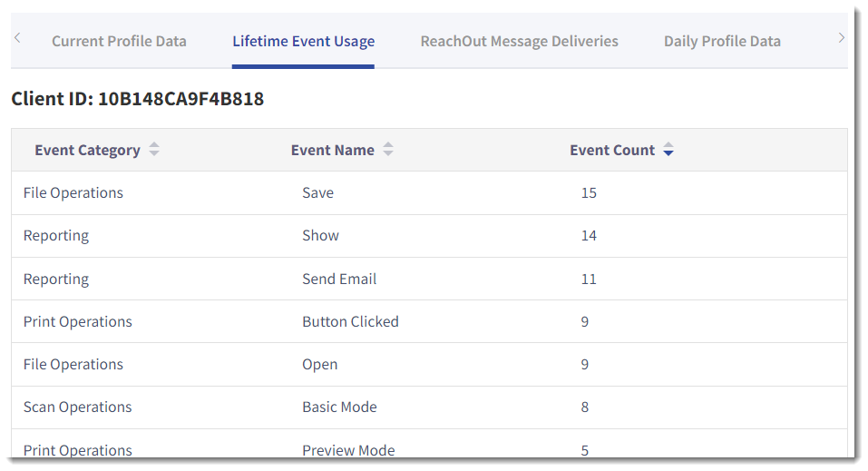Click the Basic Mode event name
The image size is (868, 471).
[339, 407]
